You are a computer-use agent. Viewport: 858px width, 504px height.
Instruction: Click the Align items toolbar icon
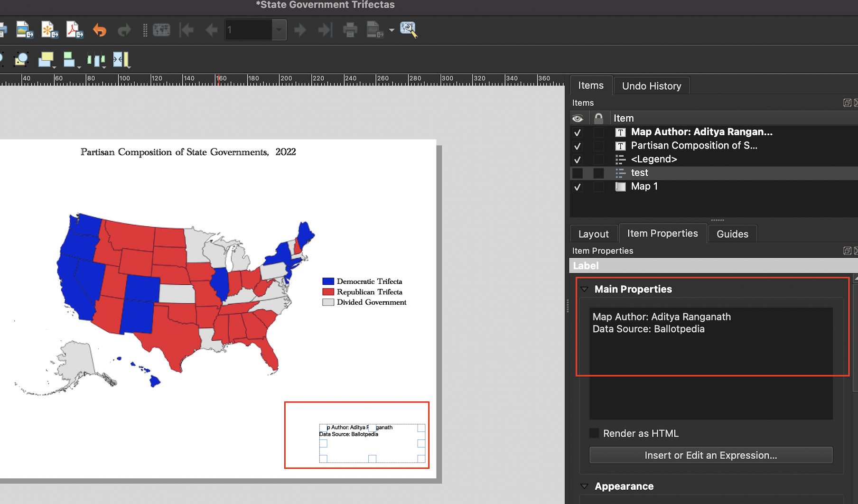(69, 60)
